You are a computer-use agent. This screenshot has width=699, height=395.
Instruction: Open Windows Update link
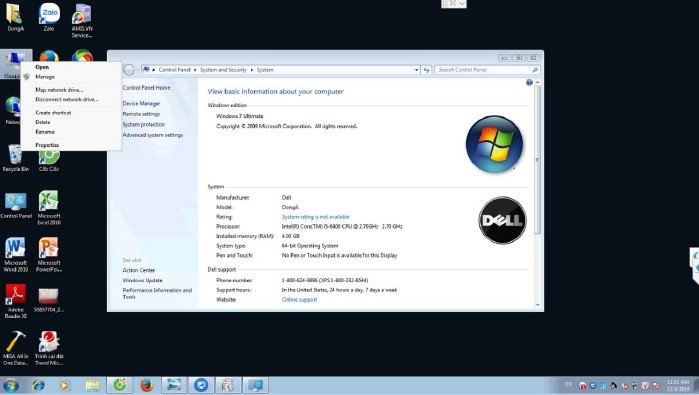click(143, 280)
